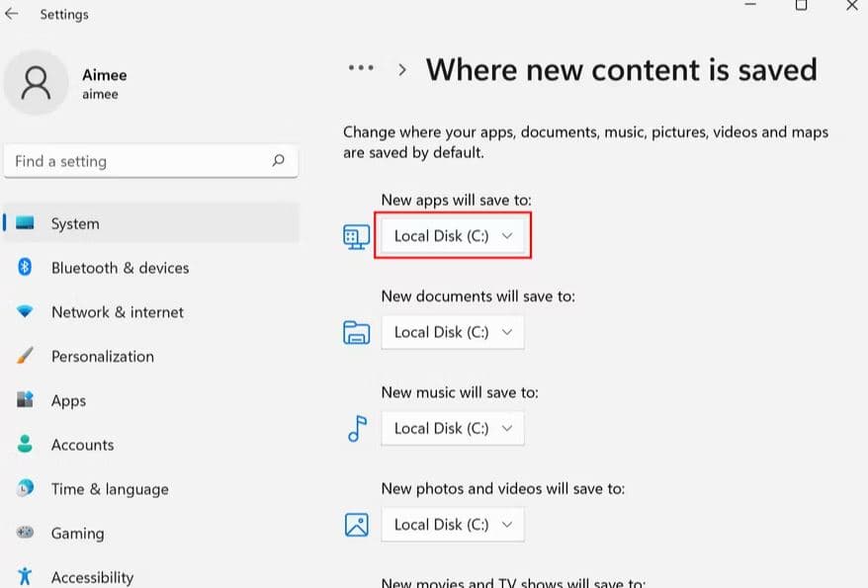This screenshot has height=588, width=868.
Task: Click the breadcrumb chevron before page title
Action: [402, 69]
